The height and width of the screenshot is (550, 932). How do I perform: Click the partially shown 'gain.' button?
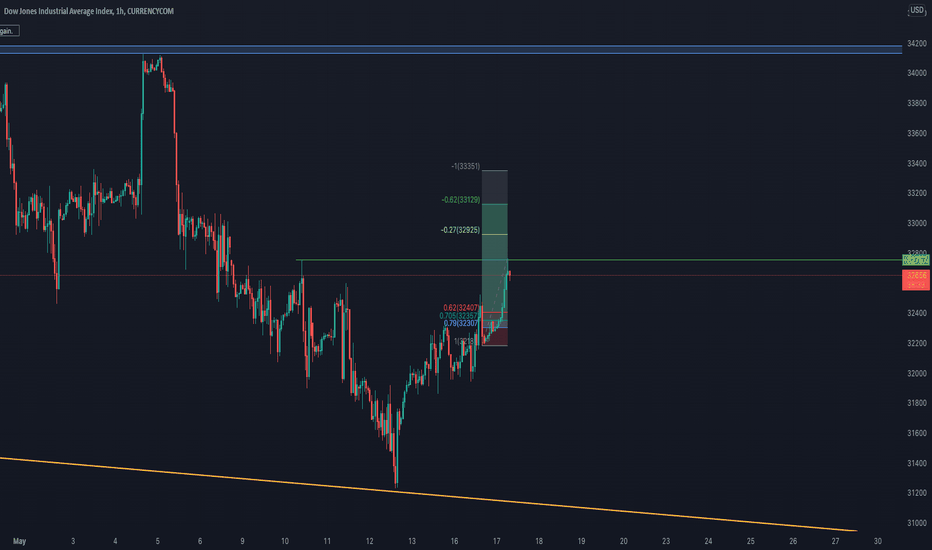[x=8, y=31]
